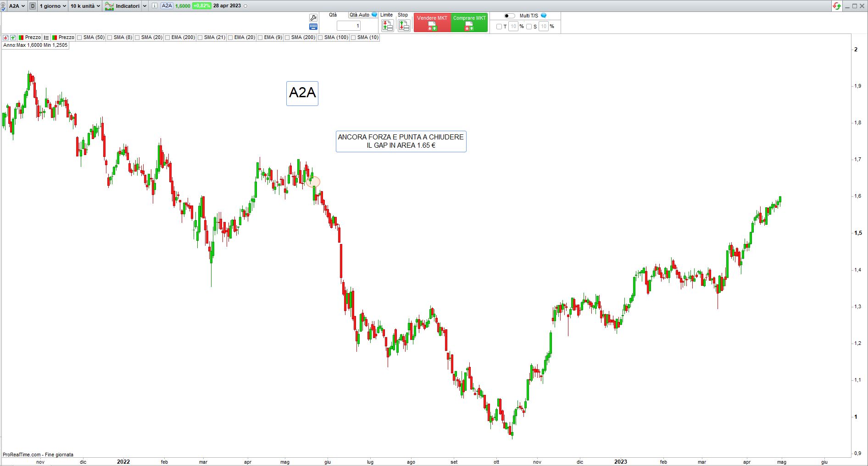Toggle the Multi T/S switch
The image size is (868, 466).
[509, 16]
